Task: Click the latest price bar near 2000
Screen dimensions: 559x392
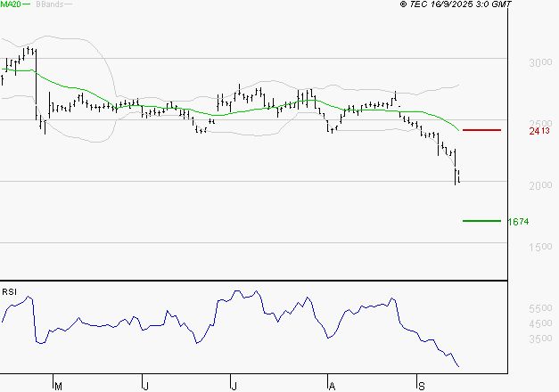Action: pyautogui.click(x=457, y=177)
